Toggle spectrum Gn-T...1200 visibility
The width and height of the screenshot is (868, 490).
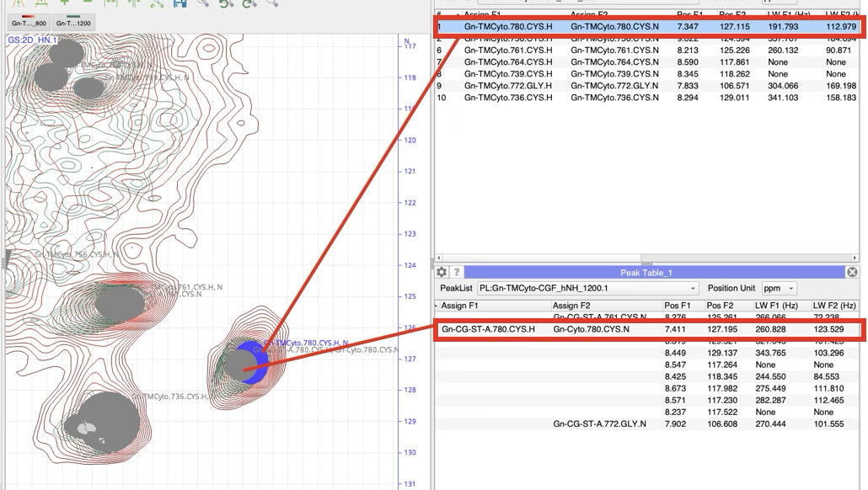tap(73, 23)
